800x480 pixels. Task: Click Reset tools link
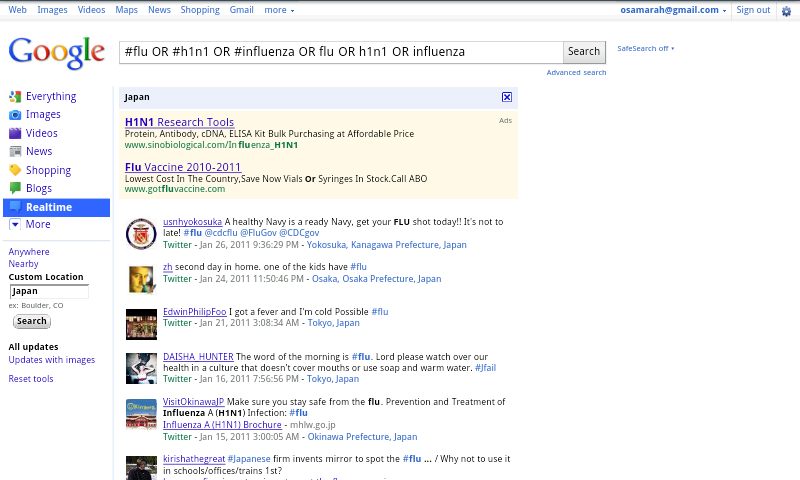point(31,378)
